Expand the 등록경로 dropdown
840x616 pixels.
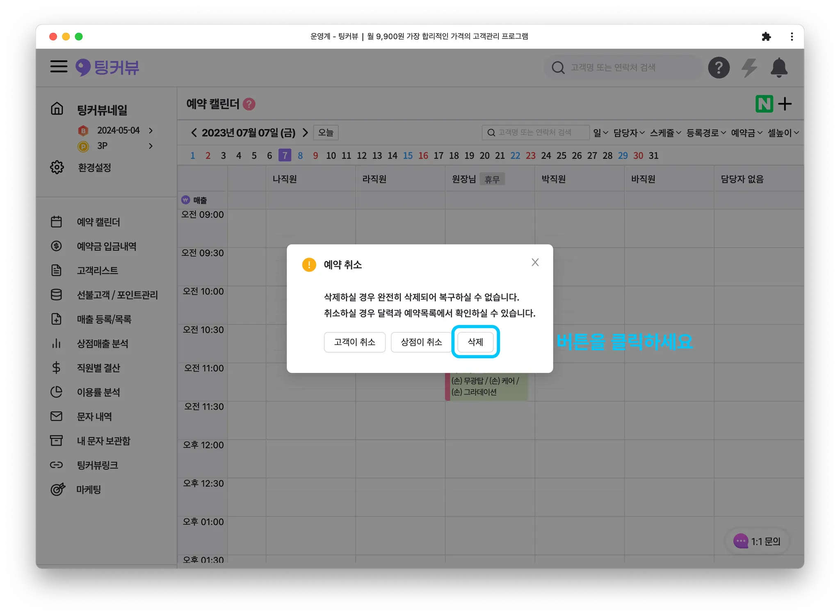coord(706,133)
